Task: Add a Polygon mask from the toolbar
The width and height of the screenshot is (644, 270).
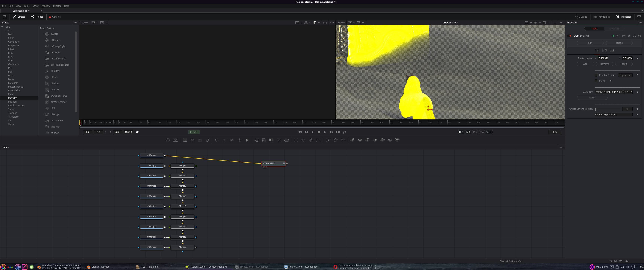Action: click(x=311, y=140)
